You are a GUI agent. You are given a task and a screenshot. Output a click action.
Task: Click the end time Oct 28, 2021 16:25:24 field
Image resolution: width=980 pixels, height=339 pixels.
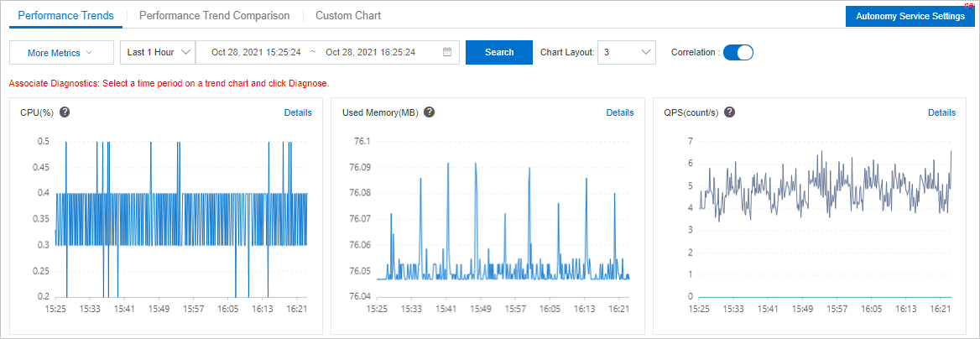tap(371, 53)
